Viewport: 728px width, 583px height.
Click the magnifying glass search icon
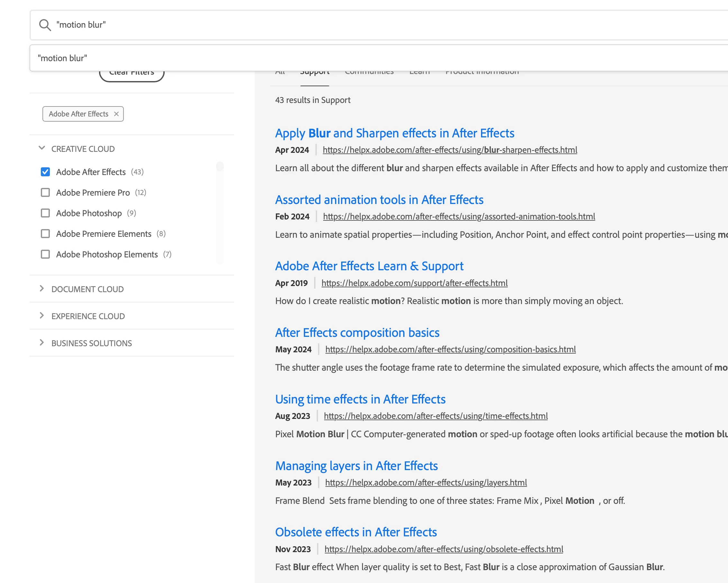(x=45, y=25)
